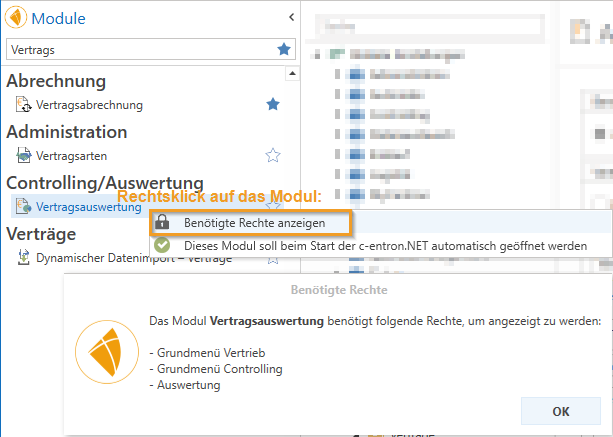Click the lock icon in the context menu

(x=163, y=223)
